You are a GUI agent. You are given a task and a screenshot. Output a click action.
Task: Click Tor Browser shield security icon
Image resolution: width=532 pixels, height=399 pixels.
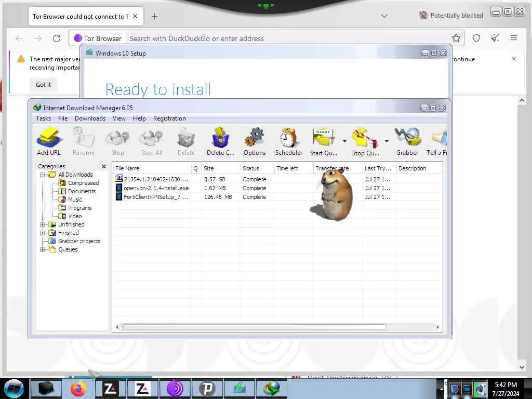(476, 38)
